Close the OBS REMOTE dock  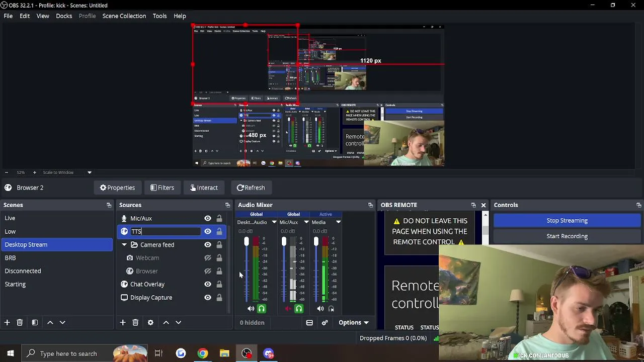484,205
